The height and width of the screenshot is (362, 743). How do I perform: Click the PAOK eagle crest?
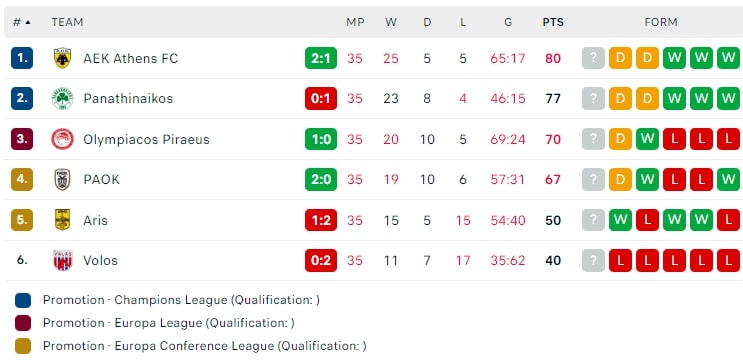tap(62, 180)
